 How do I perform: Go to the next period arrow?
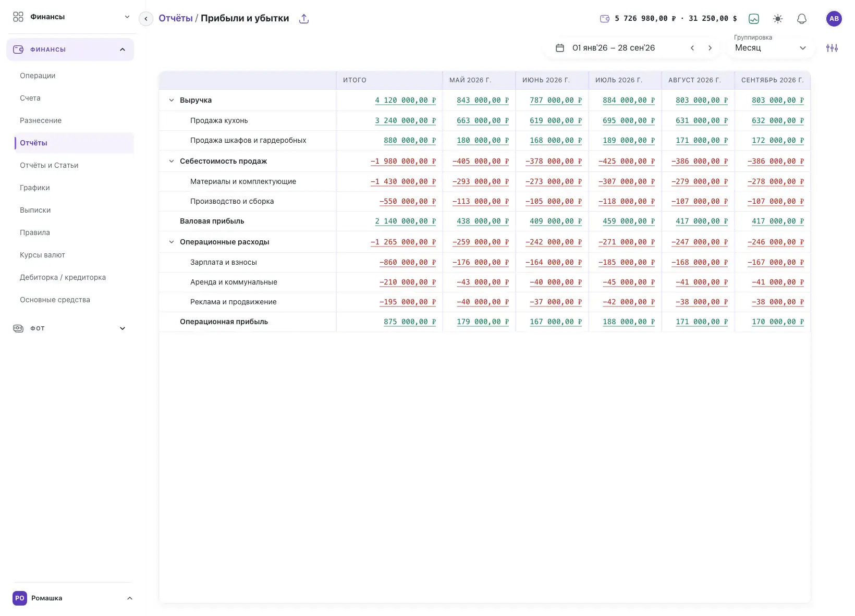pos(710,48)
